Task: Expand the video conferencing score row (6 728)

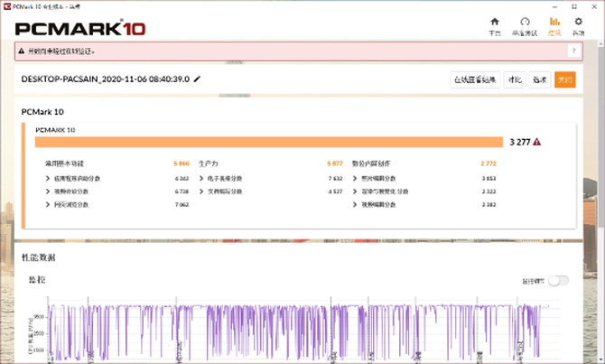Action: coord(48,191)
